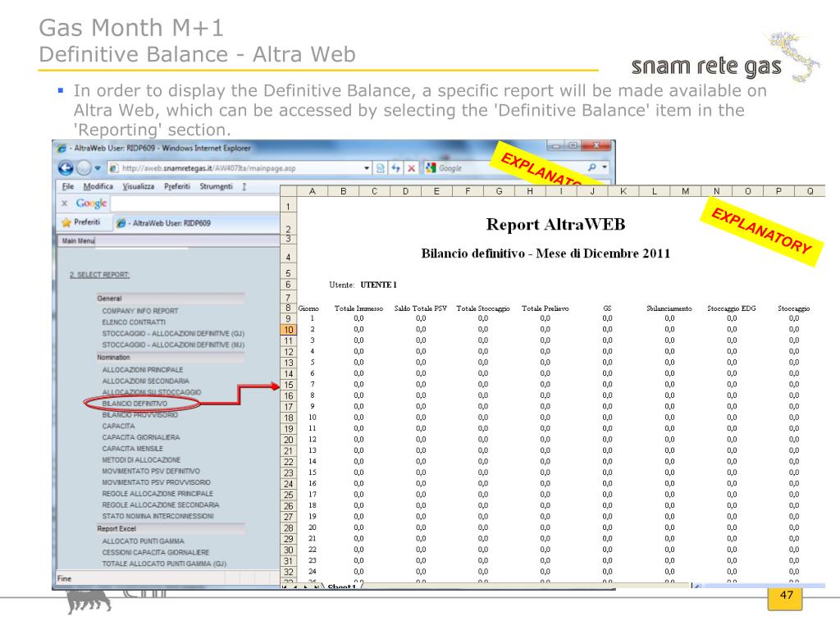Open the question mark help menu
This screenshot has width=840, height=630.
point(244,186)
